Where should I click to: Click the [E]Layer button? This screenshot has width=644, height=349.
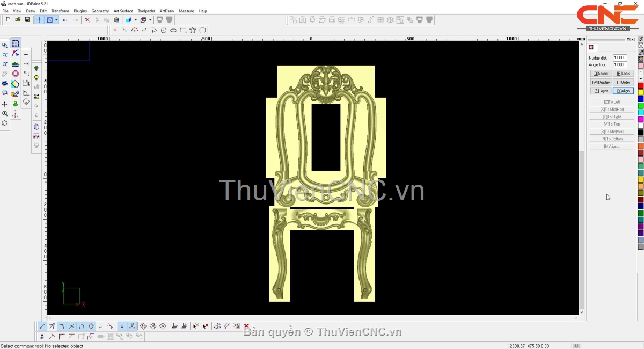coord(601,91)
